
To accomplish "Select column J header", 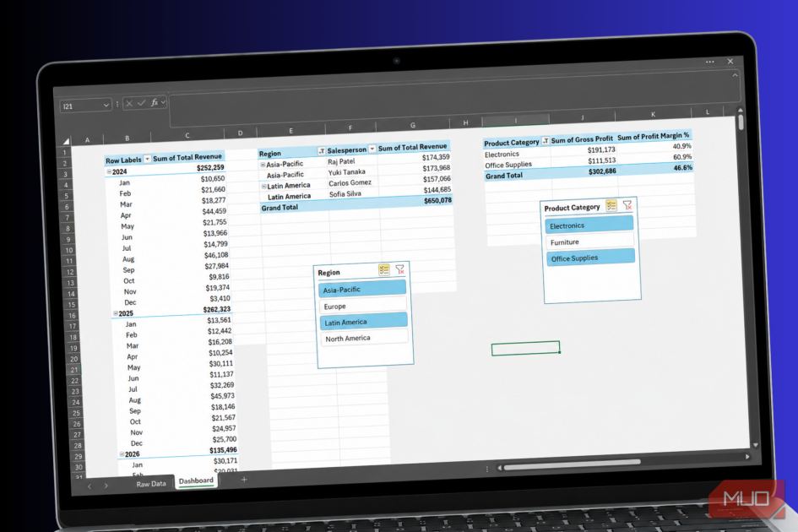I will [582, 117].
